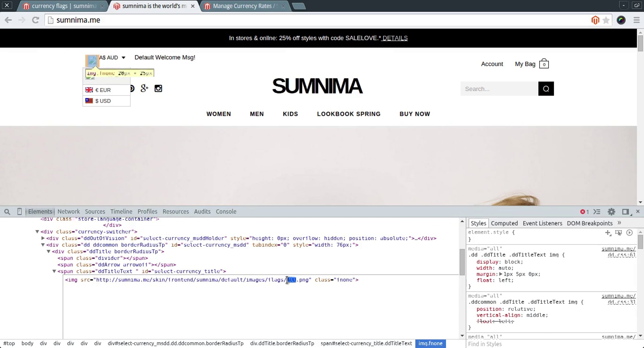Collapse the currency-switcher div node
The width and height of the screenshot is (644, 348).
pos(37,232)
